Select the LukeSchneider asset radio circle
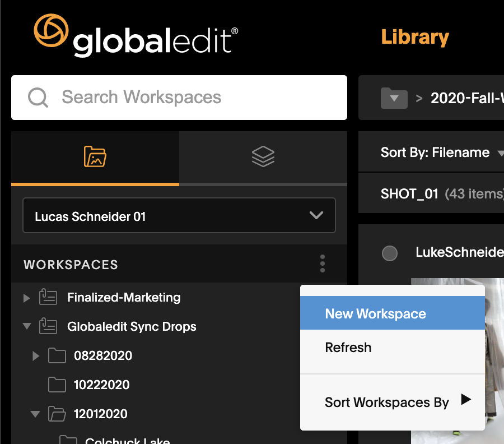The width and height of the screenshot is (504, 444). (390, 253)
